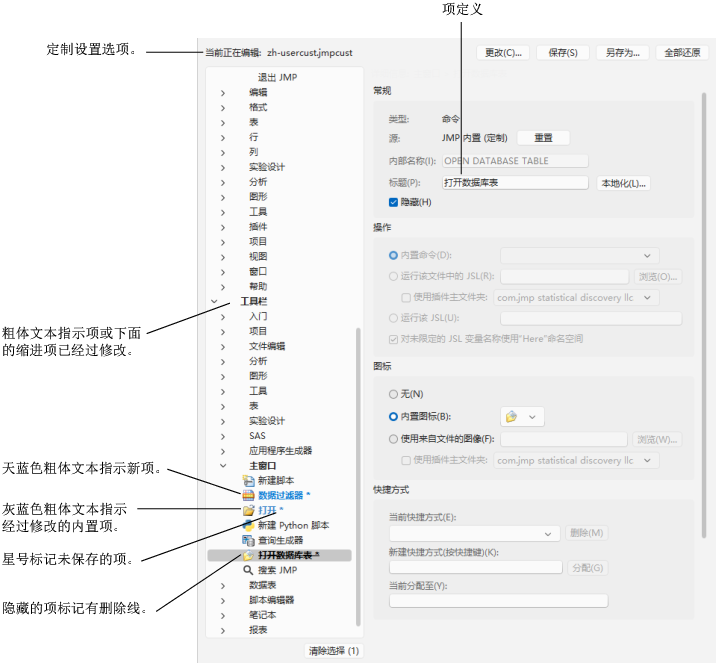The width and height of the screenshot is (718, 664).
Task: Expand the 数据表 toolbar node
Action: click(223, 586)
